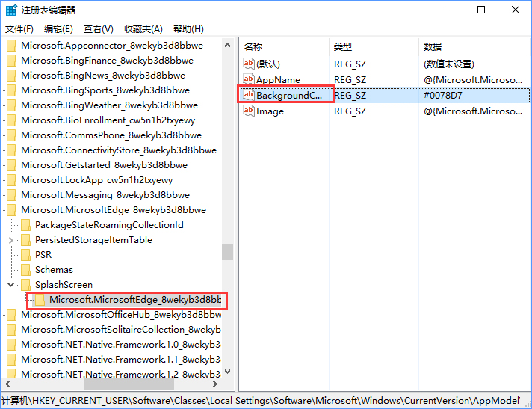The width and height of the screenshot is (532, 409).
Task: Open the 查看(V) menu
Action: click(98, 29)
